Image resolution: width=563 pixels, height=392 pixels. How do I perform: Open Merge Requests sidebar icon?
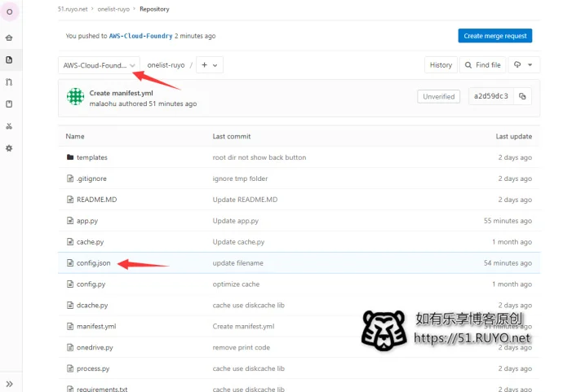[x=9, y=81]
